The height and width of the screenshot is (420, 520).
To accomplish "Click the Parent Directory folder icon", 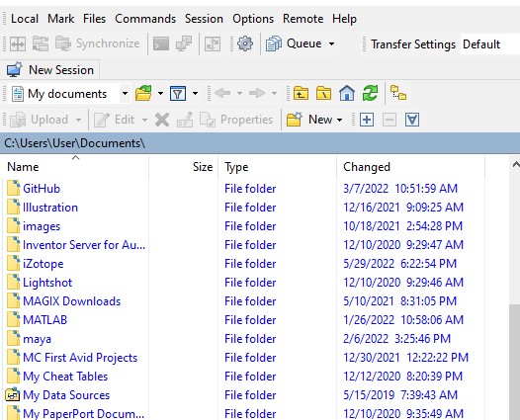I will [x=301, y=94].
